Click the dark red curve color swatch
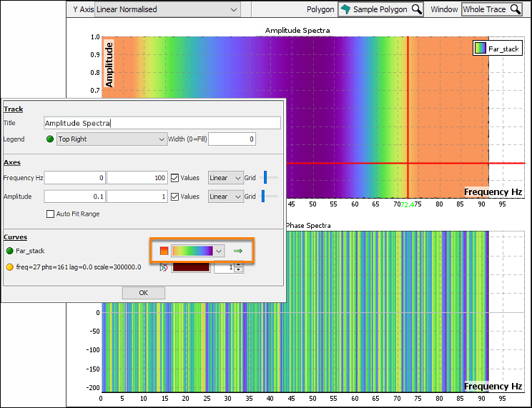This screenshot has height=408, width=532. [191, 267]
